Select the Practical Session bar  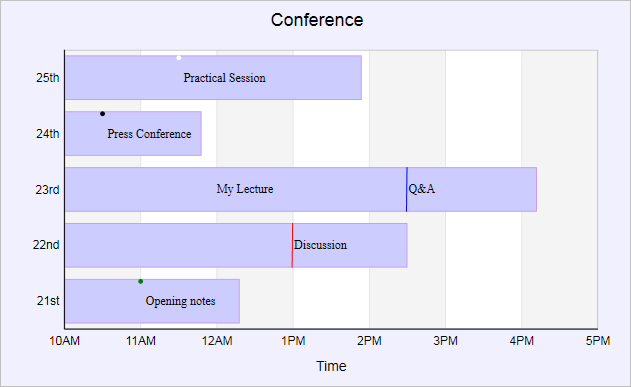click(213, 78)
